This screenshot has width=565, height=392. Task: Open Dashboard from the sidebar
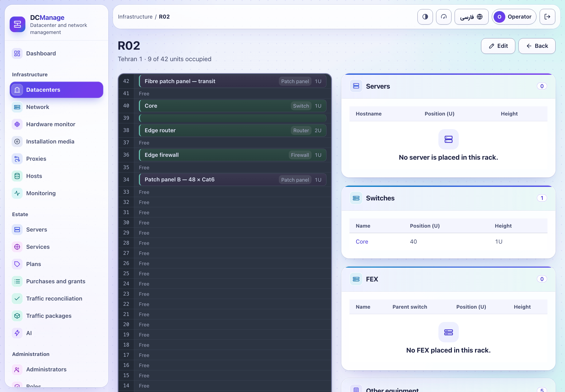[x=56, y=53]
